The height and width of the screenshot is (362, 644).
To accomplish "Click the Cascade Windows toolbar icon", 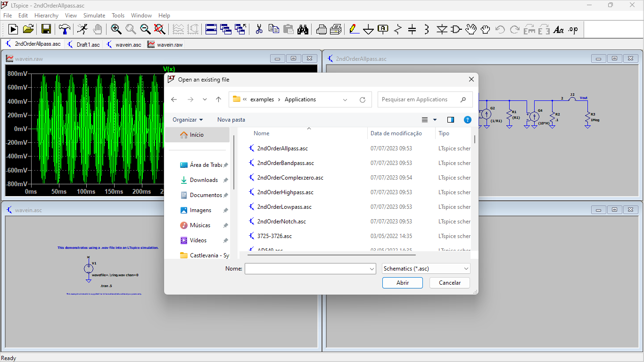I will tap(226, 29).
